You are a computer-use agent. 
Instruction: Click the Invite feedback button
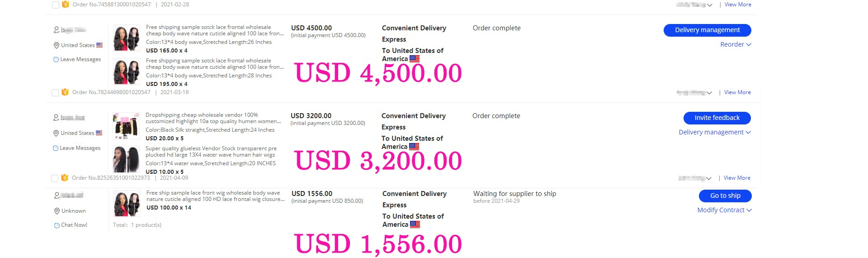point(717,118)
